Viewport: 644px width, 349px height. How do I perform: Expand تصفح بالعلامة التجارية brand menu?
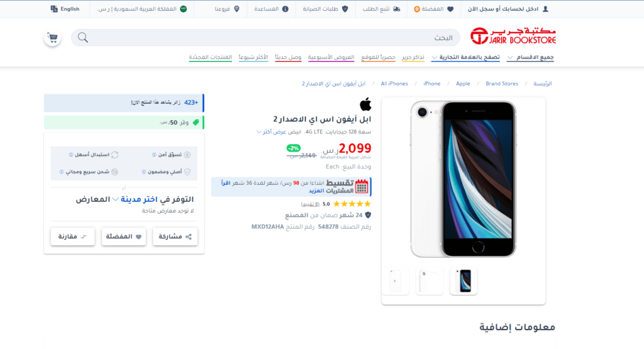point(466,57)
